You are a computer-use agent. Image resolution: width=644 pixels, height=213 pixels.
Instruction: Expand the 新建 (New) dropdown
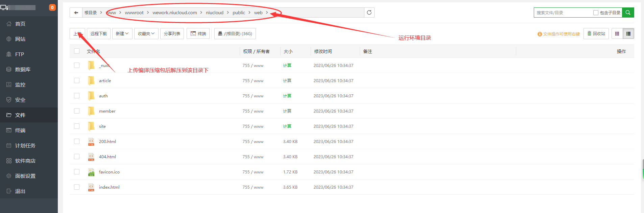[122, 34]
